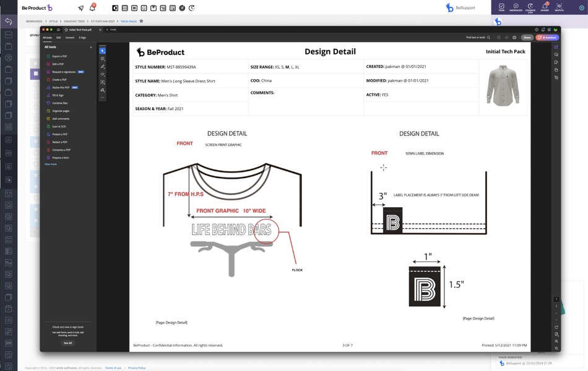Click the BeSupport user label
This screenshot has width=588, height=371.
(465, 8)
